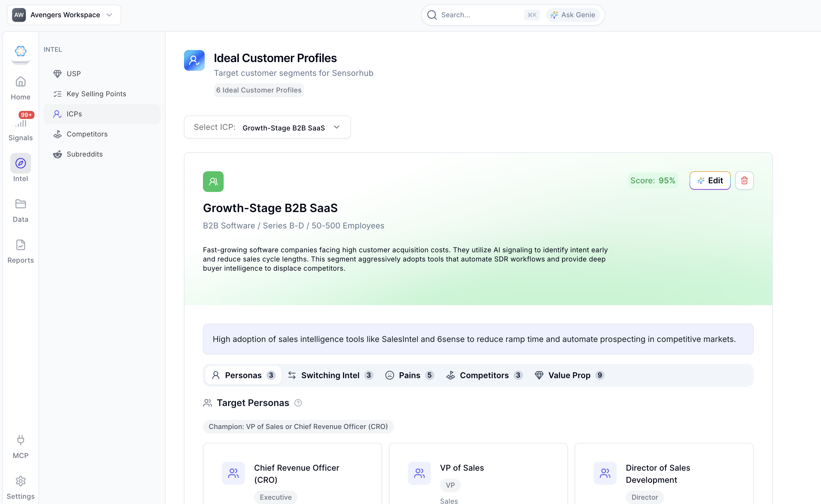Click the Edit button on the ICP card
Screen dimensions: 821x504
pos(710,180)
